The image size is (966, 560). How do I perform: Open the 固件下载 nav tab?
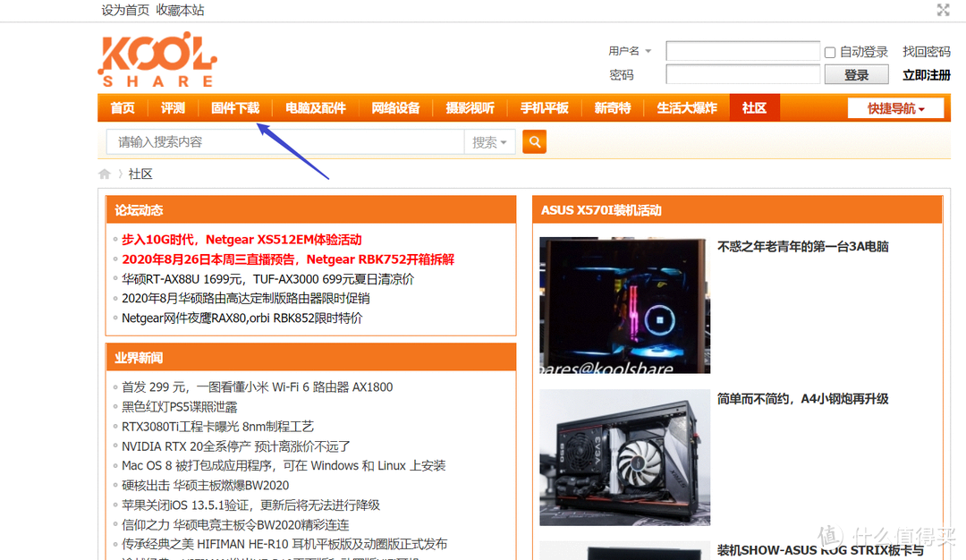235,108
